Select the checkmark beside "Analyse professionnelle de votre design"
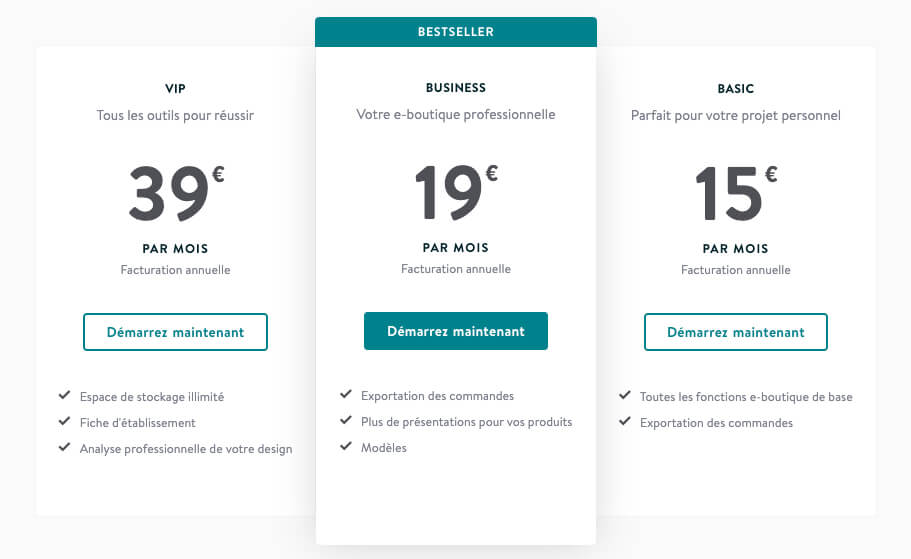 point(65,448)
